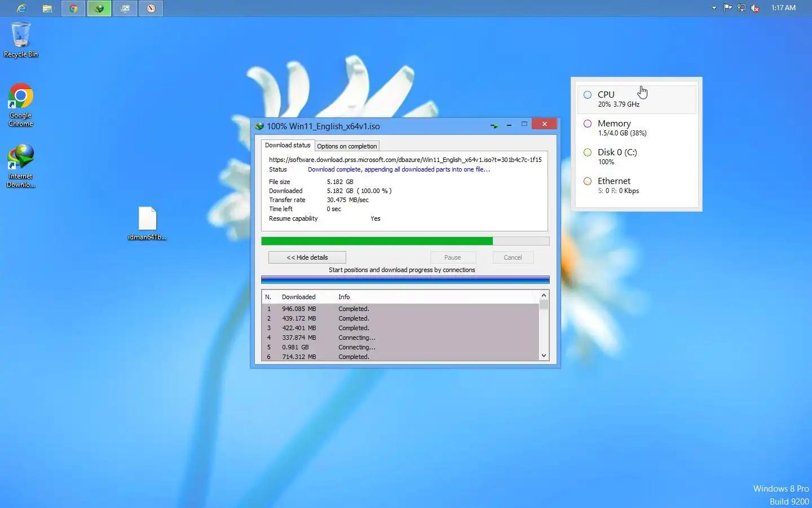This screenshot has width=812, height=508.
Task: Click IDM globe icon in dialog title bar
Action: click(x=259, y=126)
